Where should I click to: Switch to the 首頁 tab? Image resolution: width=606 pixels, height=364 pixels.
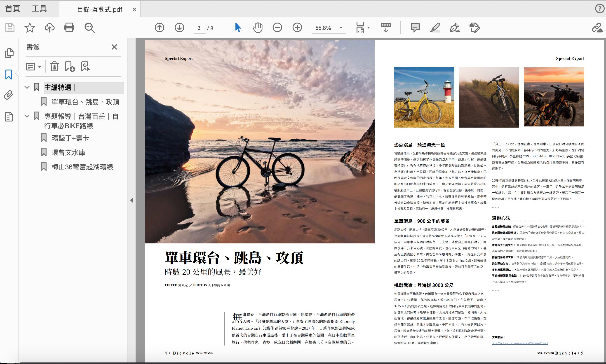click(x=13, y=9)
